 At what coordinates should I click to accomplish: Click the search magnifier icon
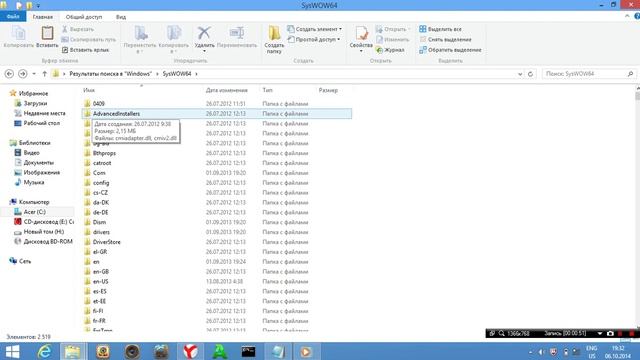pyautogui.click(x=630, y=74)
